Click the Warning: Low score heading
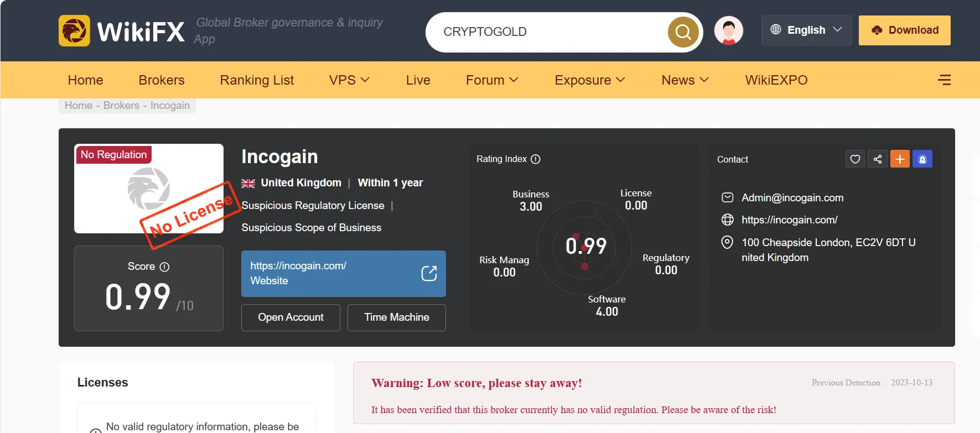This screenshot has width=980, height=433. [x=476, y=383]
